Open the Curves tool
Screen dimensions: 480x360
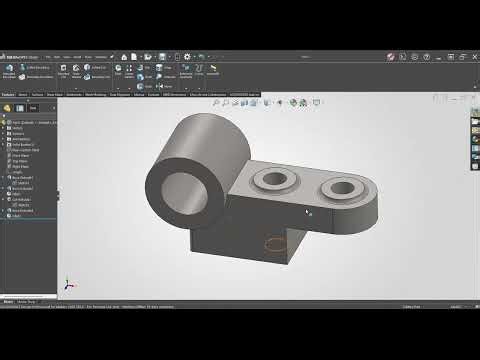(199, 70)
